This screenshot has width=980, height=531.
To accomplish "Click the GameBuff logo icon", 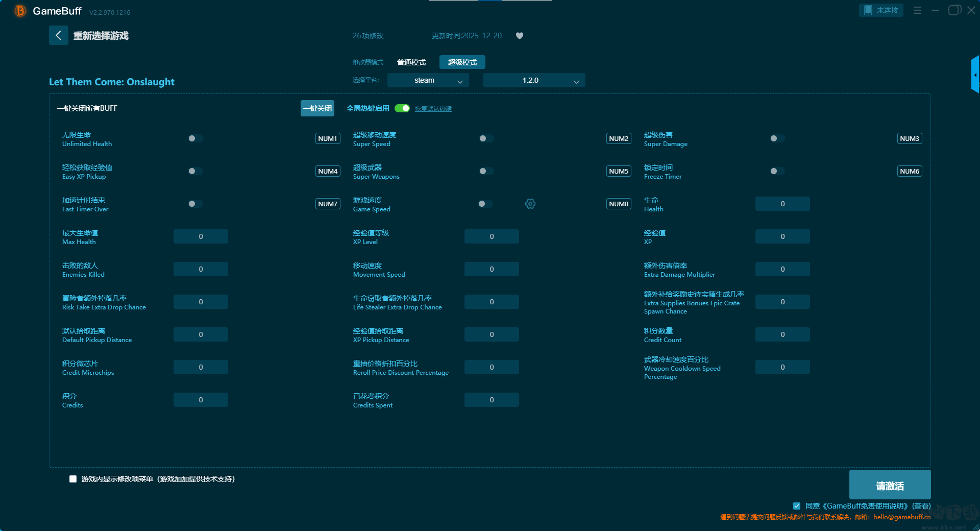I will [20, 11].
